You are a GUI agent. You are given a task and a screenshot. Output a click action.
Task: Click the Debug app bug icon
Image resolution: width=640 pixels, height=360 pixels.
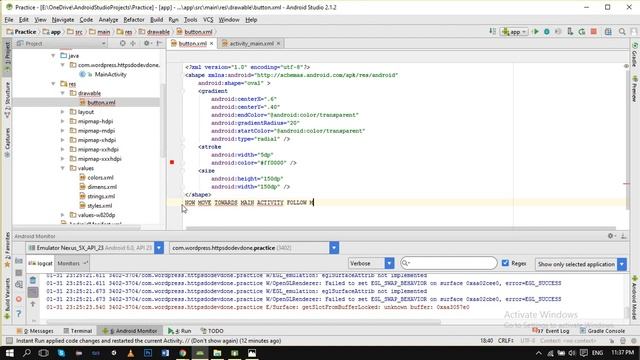click(547, 31)
